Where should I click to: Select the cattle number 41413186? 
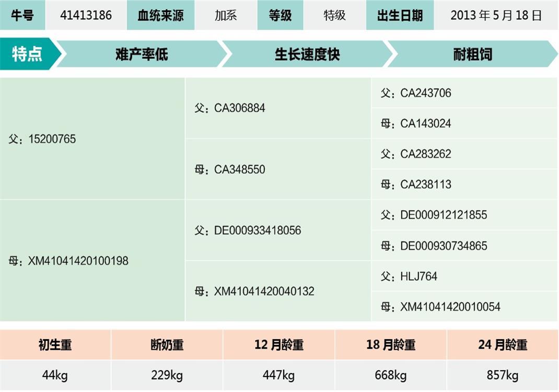click(x=86, y=15)
